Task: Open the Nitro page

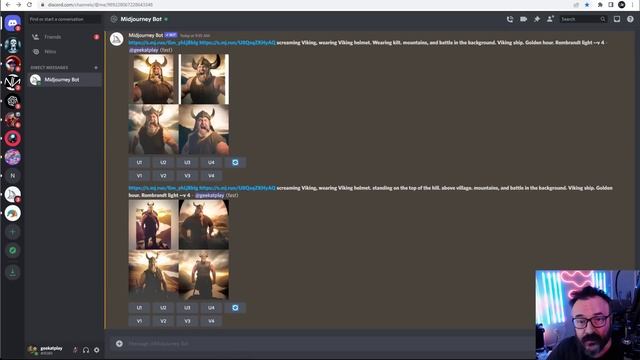Action: click(x=64, y=52)
